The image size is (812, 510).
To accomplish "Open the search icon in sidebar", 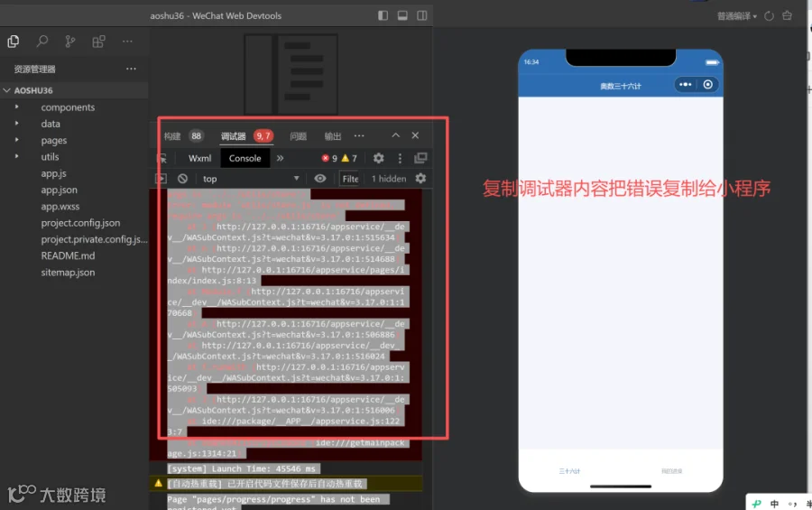I will [x=42, y=42].
